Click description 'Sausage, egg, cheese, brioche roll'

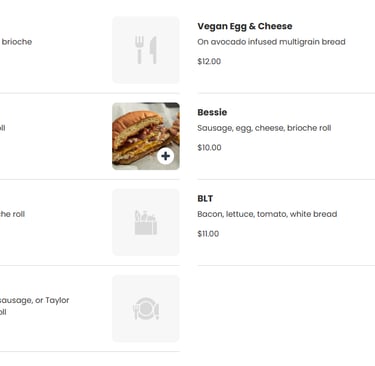[264, 128]
